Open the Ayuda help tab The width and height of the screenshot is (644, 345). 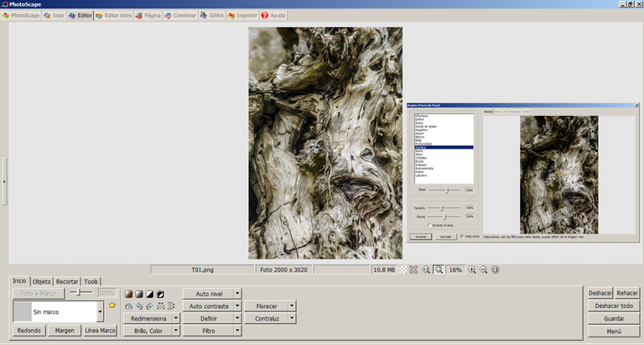(273, 16)
